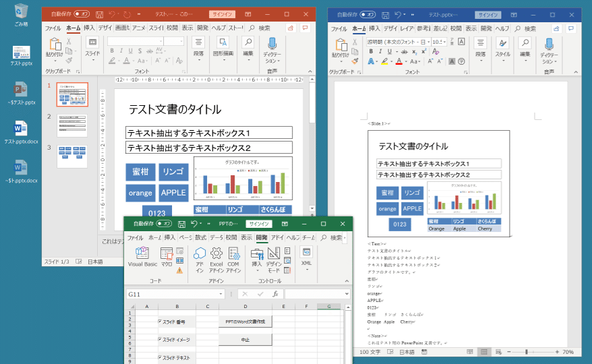This screenshot has width=592, height=364.
Task: Open the font name dropdown in Word
Action: point(429,42)
